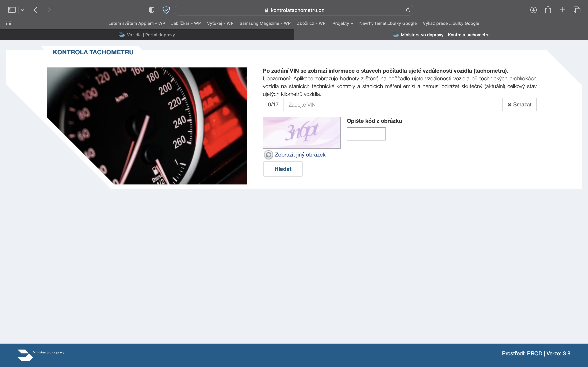588x367 pixels.
Task: Click the Zadejte VIN input field
Action: [x=393, y=105]
